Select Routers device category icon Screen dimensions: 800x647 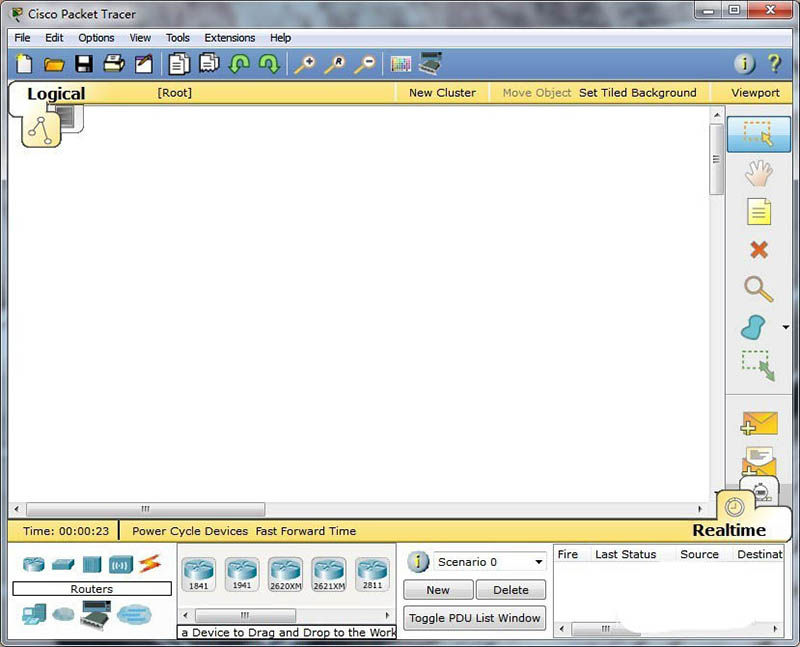(x=34, y=564)
